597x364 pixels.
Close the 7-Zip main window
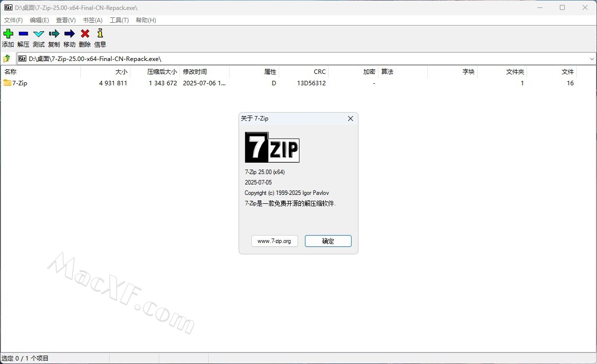pyautogui.click(x=585, y=7)
